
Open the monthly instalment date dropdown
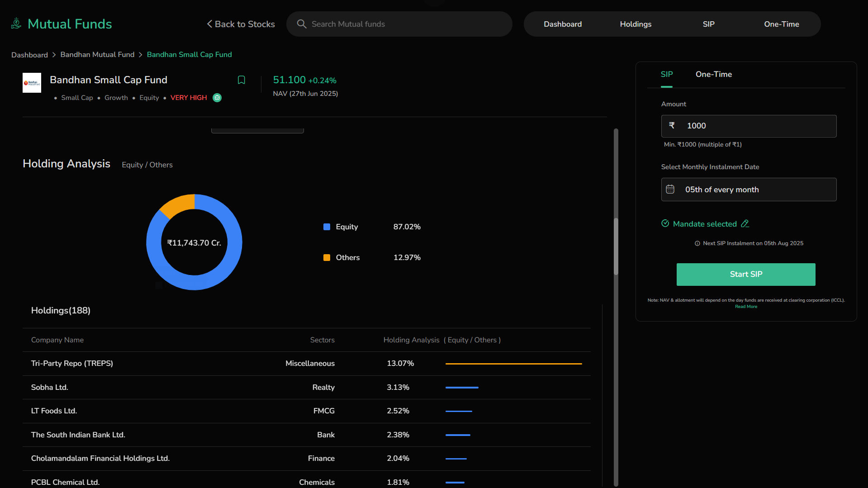(x=749, y=190)
